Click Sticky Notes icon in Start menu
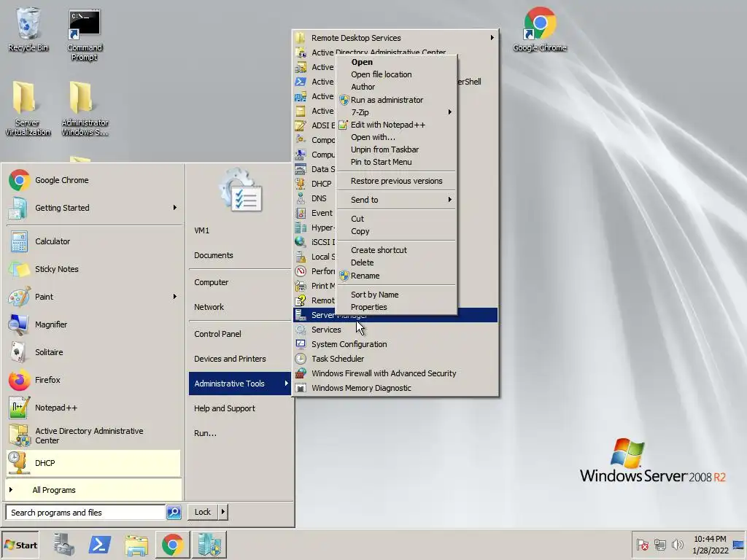This screenshot has width=747, height=560. coord(19,269)
